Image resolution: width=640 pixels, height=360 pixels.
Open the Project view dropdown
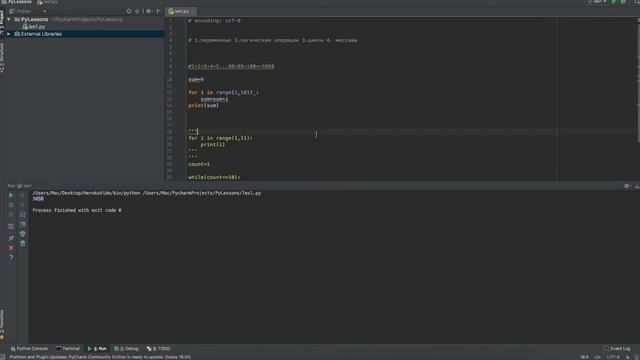click(x=27, y=11)
